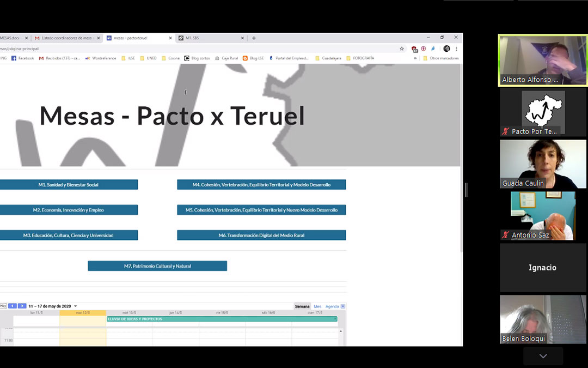Open the ILSE bookmarks folder
The width and height of the screenshot is (588, 368).
pos(128,58)
